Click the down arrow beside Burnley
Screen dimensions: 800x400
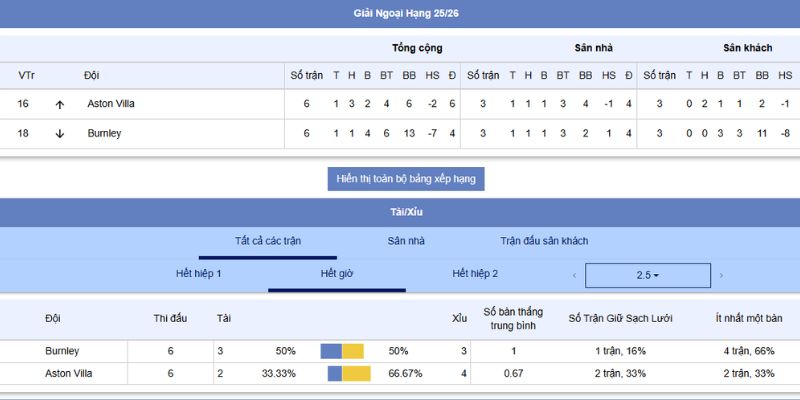click(60, 134)
